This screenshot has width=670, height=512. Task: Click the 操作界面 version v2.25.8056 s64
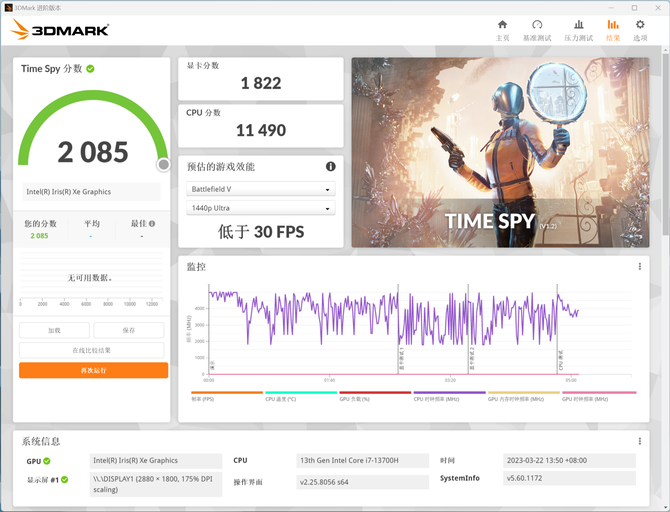coord(362,482)
